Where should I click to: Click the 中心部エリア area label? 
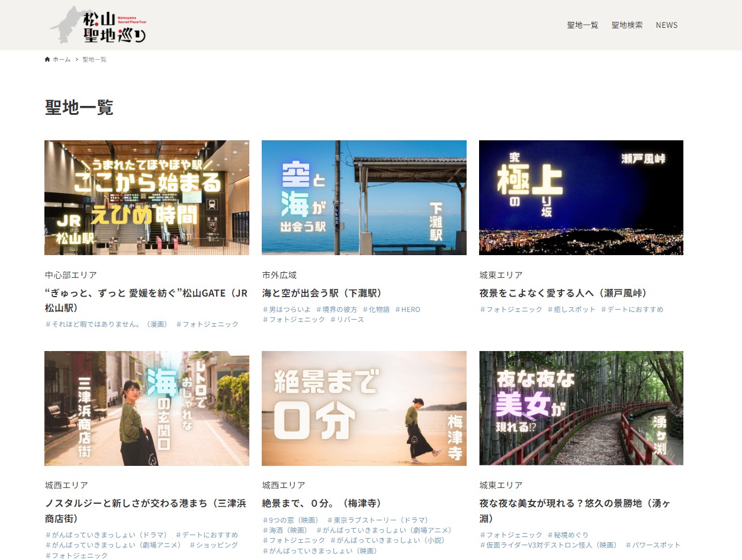coord(70,275)
